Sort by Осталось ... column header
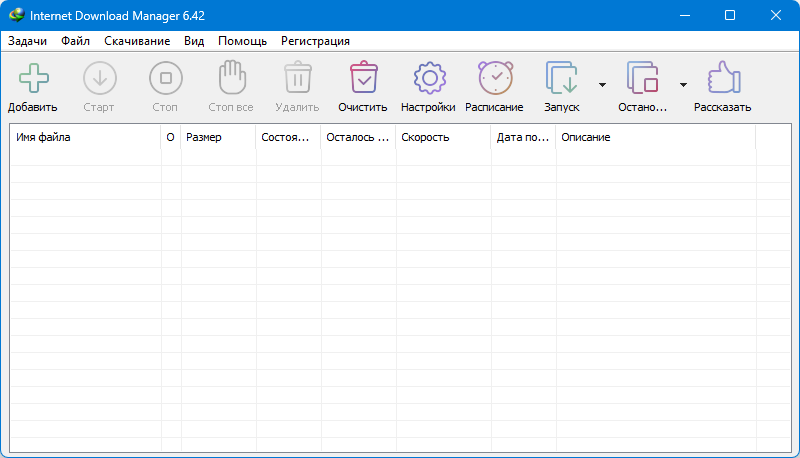This screenshot has width=800, height=458. tap(358, 137)
